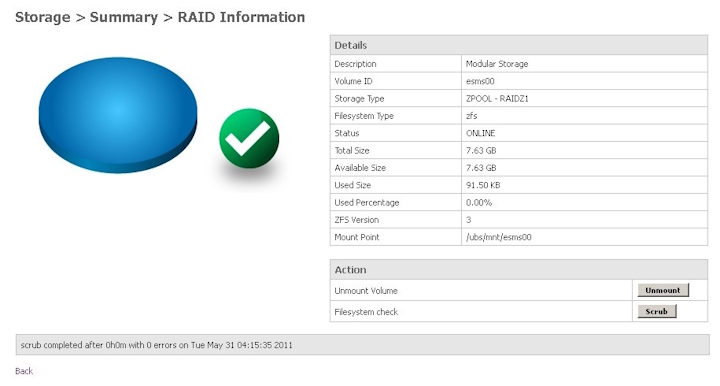Click the Unmount button
Screen dimensions: 720x386
click(x=663, y=290)
